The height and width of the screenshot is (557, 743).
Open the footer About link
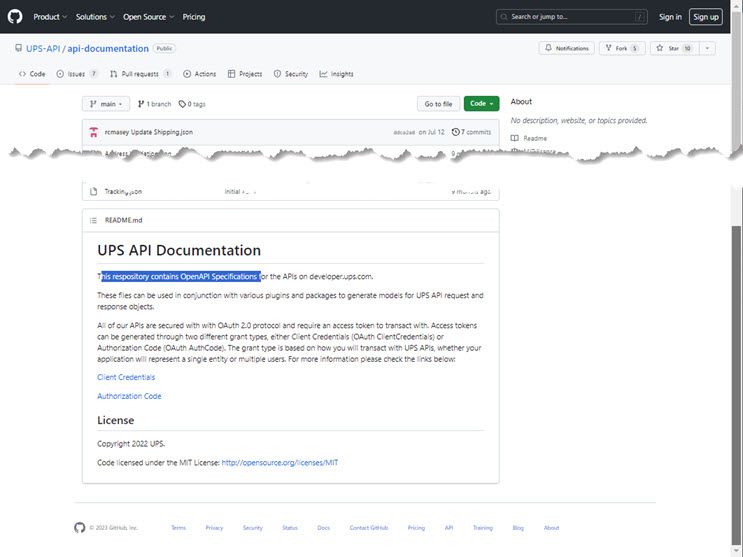point(552,528)
